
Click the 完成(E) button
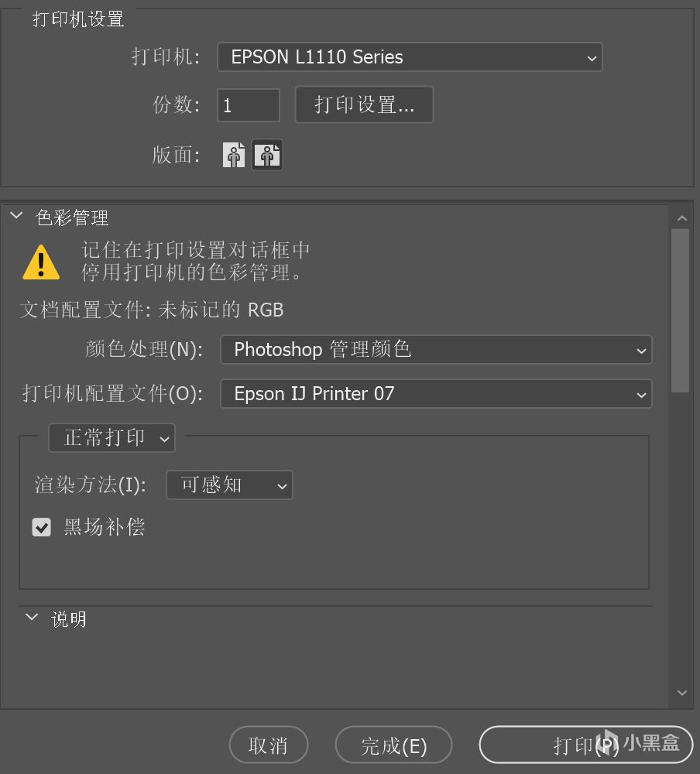click(x=393, y=745)
